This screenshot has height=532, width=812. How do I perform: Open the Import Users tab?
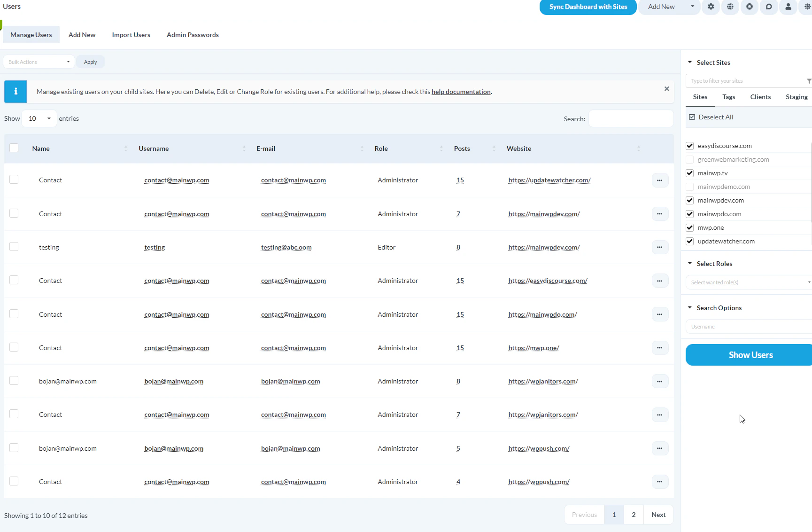click(131, 35)
